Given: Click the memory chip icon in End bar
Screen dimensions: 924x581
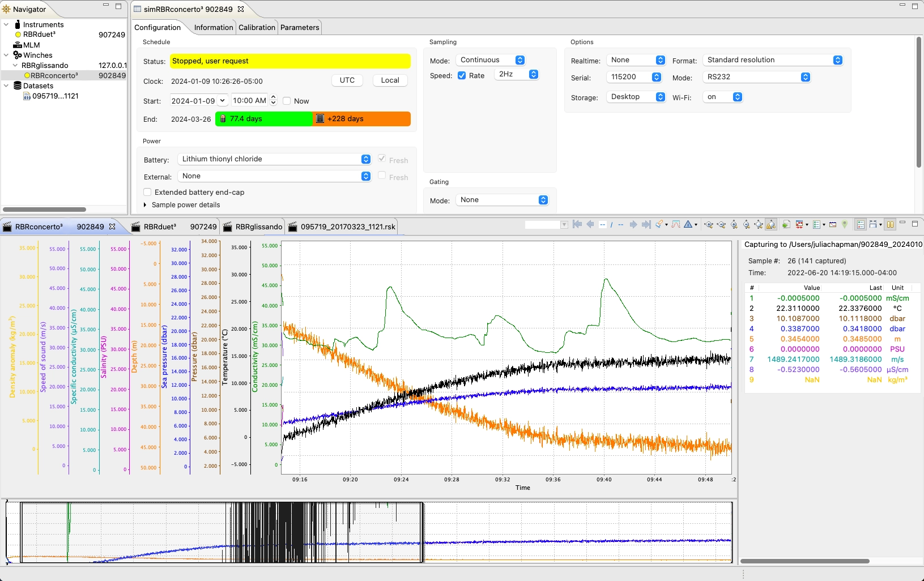Looking at the screenshot, I should (320, 119).
